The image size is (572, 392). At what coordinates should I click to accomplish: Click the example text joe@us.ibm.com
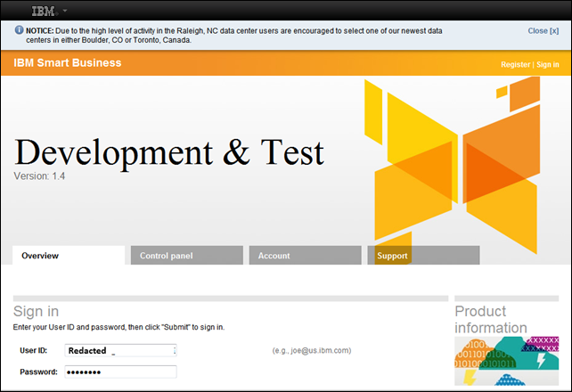[x=312, y=350]
